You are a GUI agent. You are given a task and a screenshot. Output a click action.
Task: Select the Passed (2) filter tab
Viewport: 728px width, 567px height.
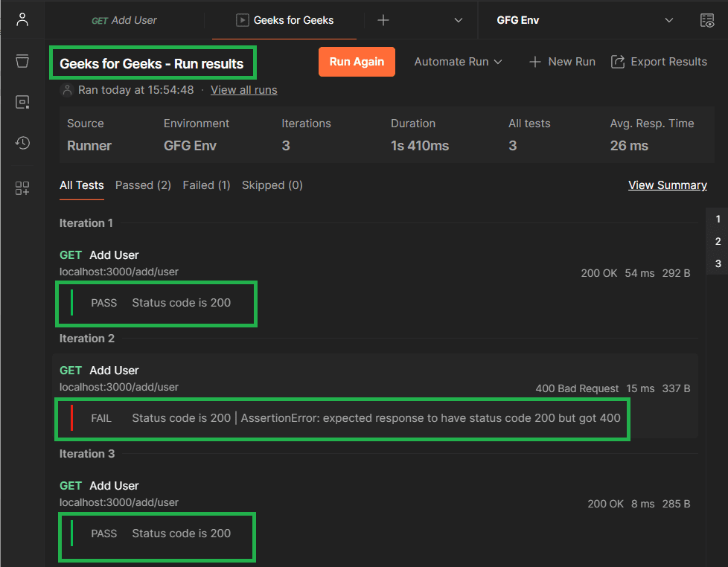(x=143, y=185)
